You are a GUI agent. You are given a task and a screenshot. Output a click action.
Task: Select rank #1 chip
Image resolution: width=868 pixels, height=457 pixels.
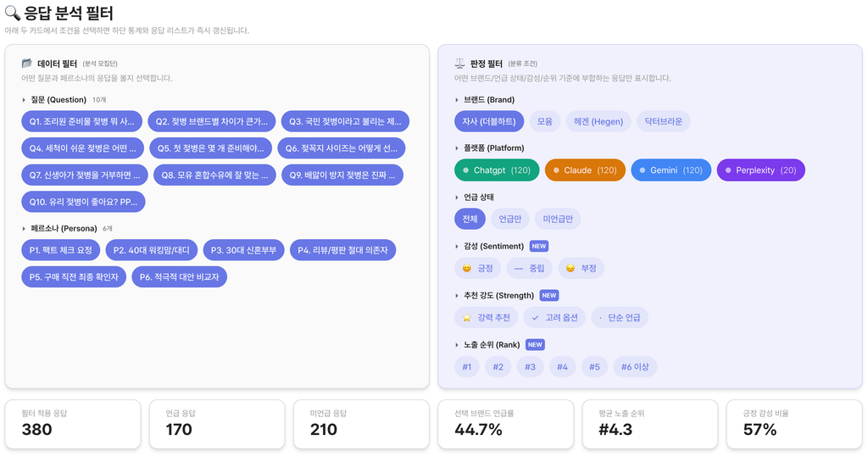click(467, 367)
